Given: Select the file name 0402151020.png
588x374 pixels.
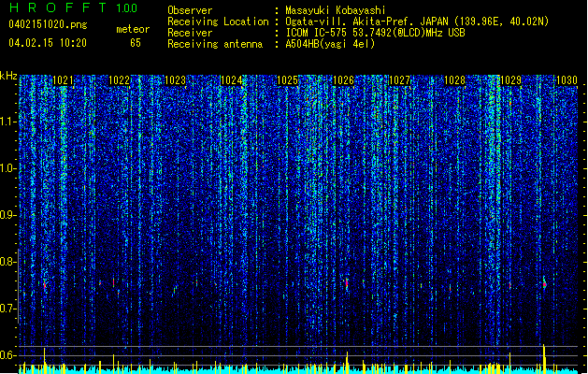Looking at the screenshot, I should click(48, 24).
